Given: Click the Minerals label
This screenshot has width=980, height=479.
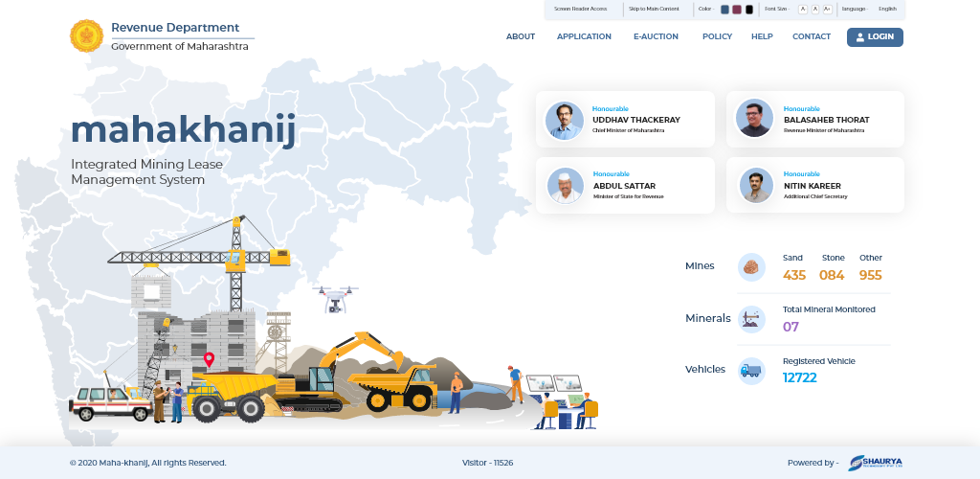Looking at the screenshot, I should click(707, 318).
